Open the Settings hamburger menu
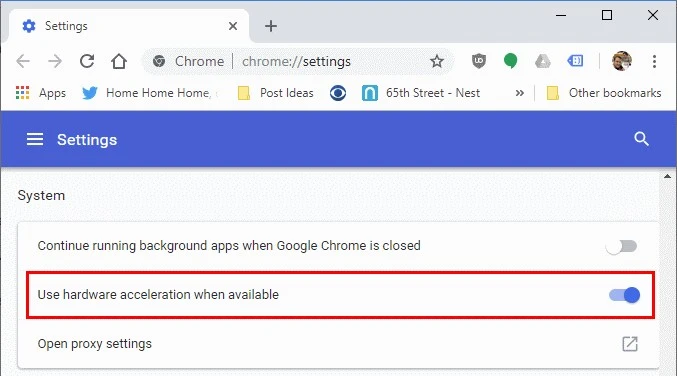The height and width of the screenshot is (376, 677). [35, 139]
